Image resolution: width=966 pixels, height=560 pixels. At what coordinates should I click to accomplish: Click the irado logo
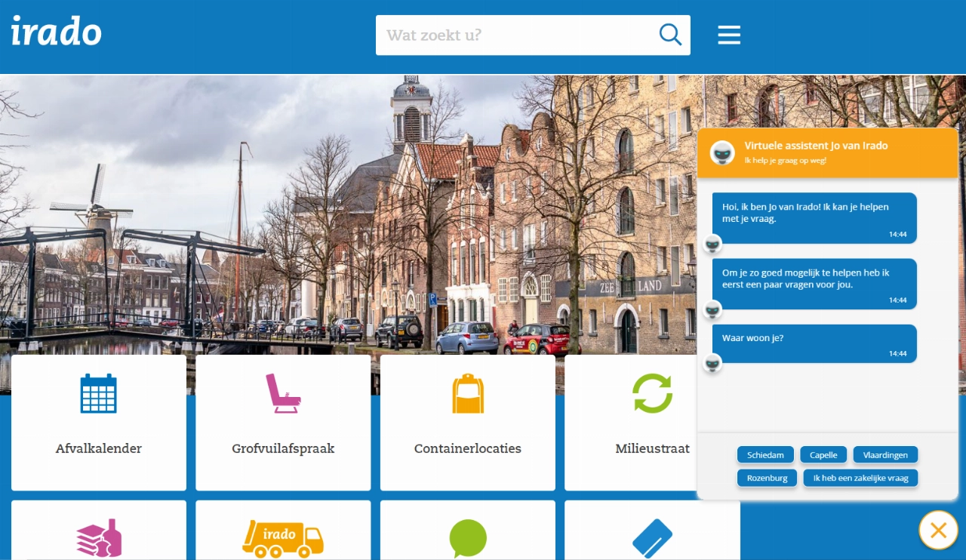[57, 32]
